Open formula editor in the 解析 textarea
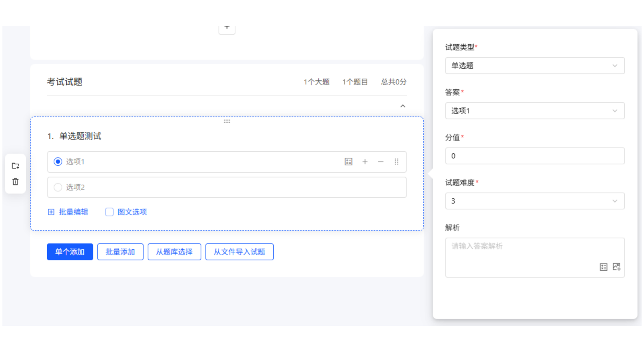Image resolution: width=644 pixels, height=362 pixels. point(603,267)
